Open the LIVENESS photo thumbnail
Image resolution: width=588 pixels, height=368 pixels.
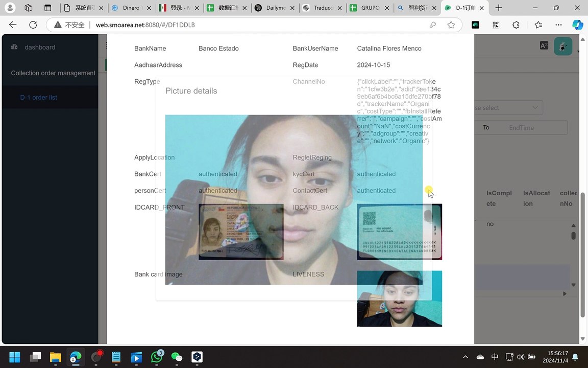[399, 298]
